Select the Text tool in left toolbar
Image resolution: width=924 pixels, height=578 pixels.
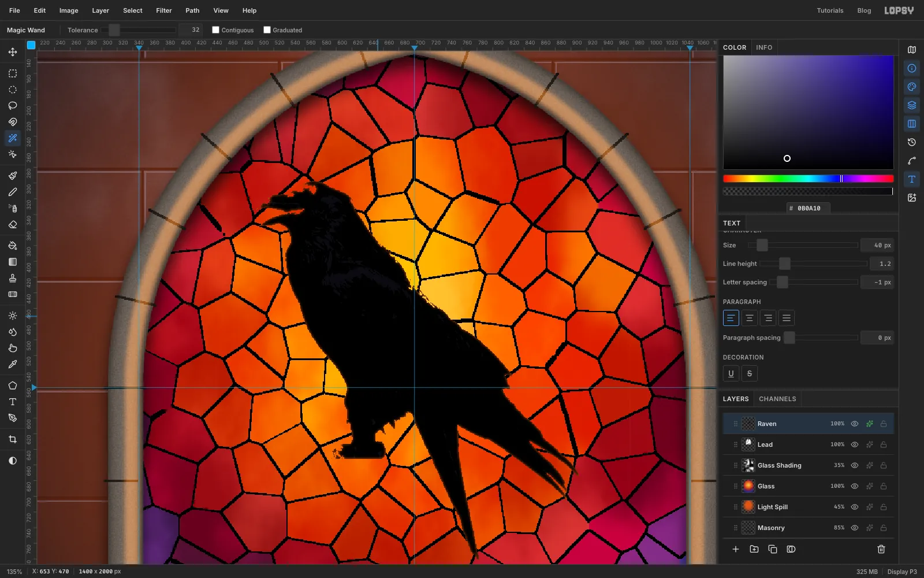(13, 402)
